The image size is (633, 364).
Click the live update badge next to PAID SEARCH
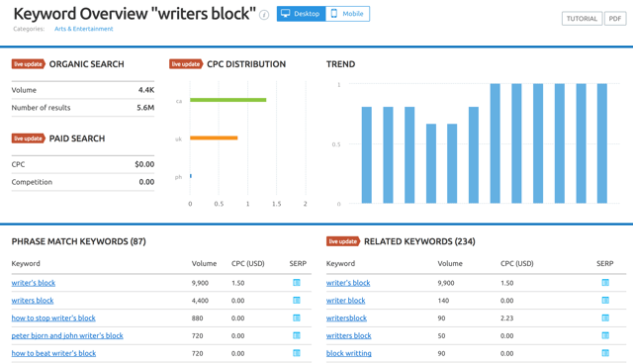pos(28,138)
